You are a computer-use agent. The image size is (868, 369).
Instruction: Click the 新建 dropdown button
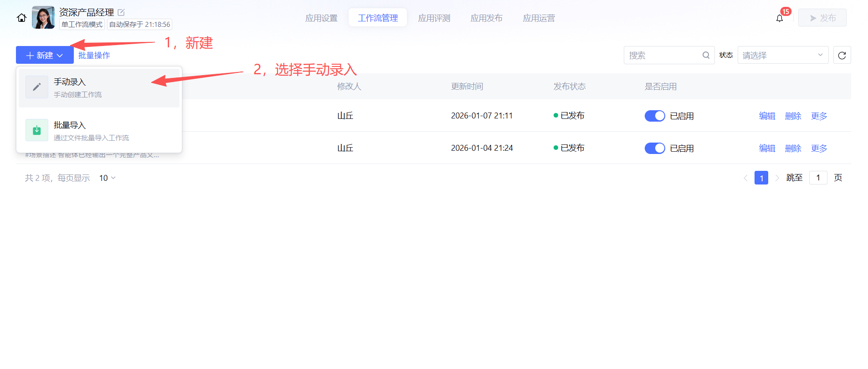point(45,55)
